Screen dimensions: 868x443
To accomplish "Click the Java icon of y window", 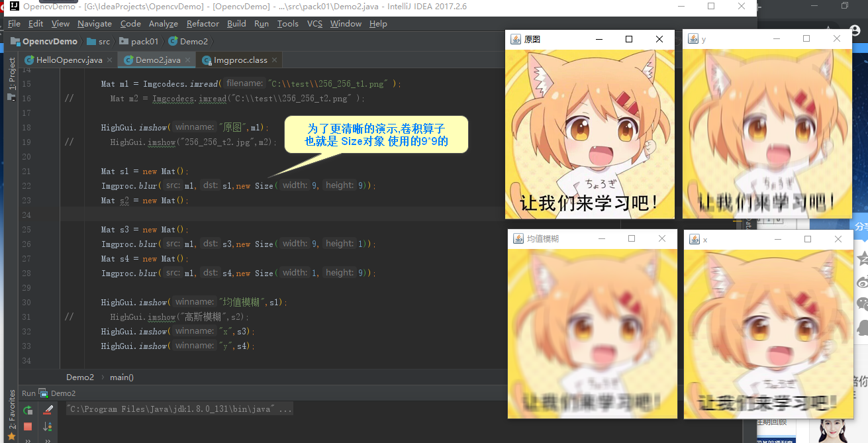I will coord(693,39).
